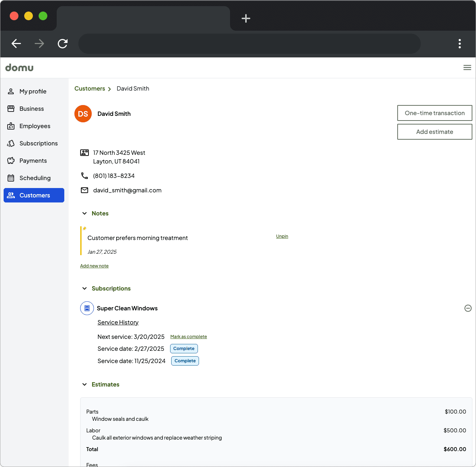Open My profile in the sidebar

tap(34, 91)
